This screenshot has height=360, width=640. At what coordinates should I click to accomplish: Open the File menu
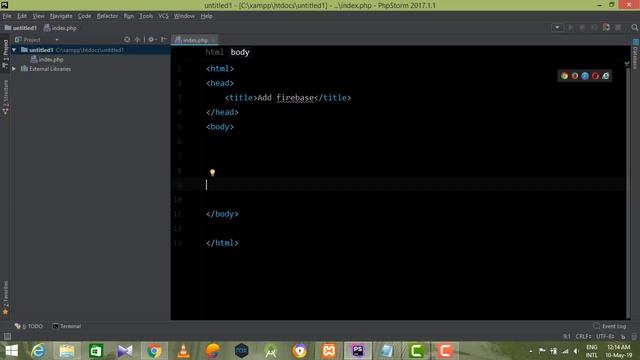[x=7, y=16]
